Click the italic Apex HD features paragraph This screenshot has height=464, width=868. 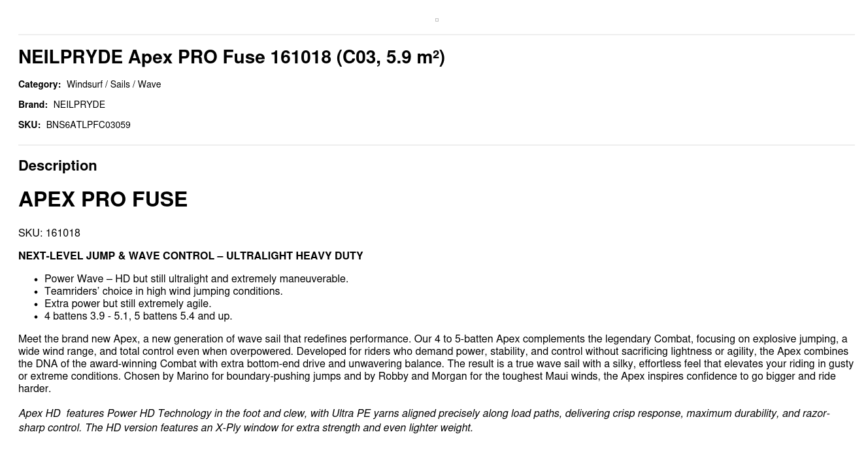tap(424, 420)
